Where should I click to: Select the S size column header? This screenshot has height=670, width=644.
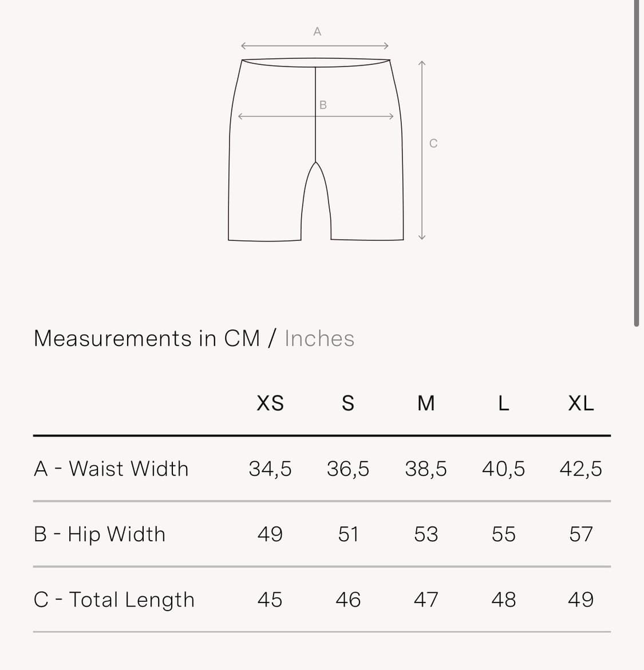tap(348, 403)
